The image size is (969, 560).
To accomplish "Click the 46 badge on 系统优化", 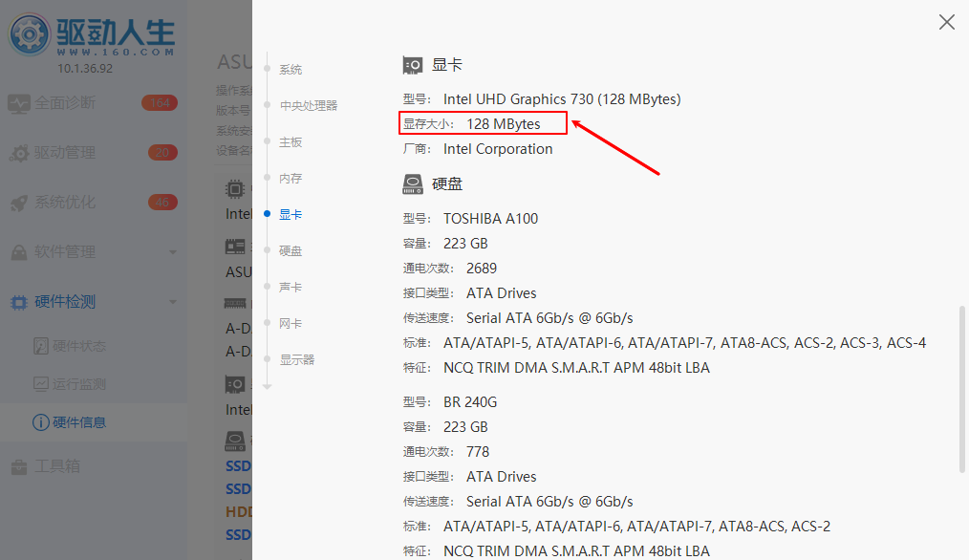I will click(x=162, y=203).
